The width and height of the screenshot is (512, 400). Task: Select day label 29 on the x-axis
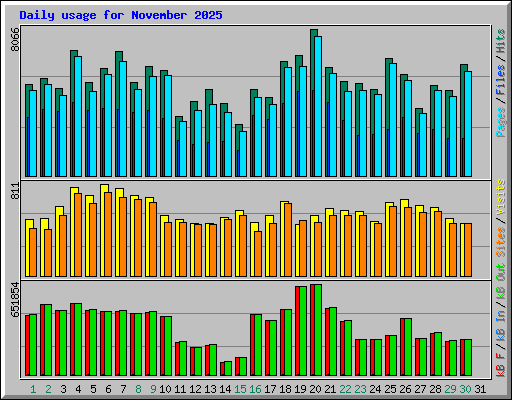(x=450, y=389)
